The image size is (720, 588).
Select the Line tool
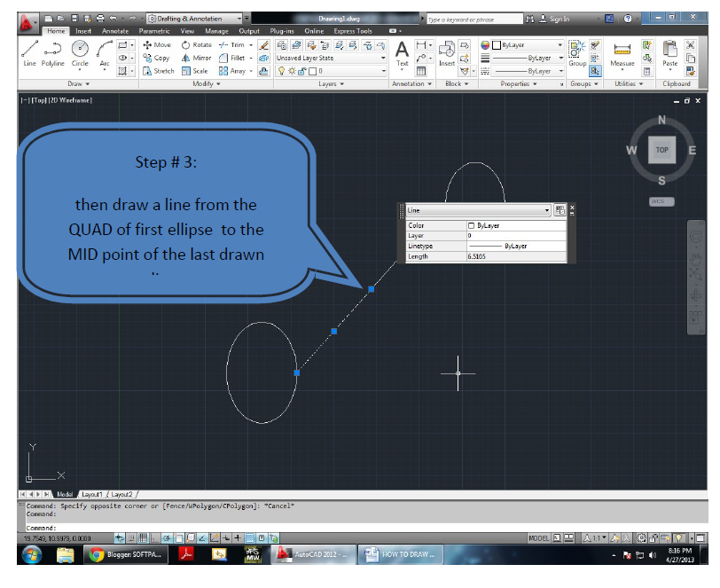tap(28, 49)
